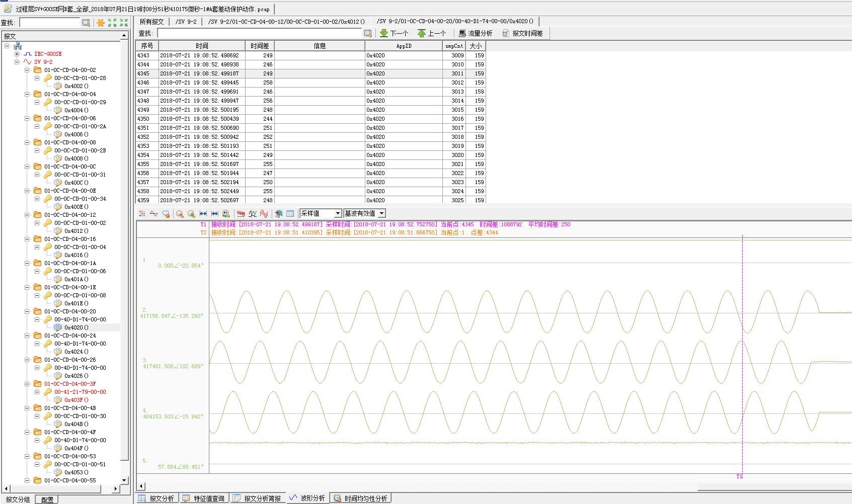This screenshot has height=504, width=852.
Task: Click the T1 cursor marker on waveform
Action: pos(739,476)
